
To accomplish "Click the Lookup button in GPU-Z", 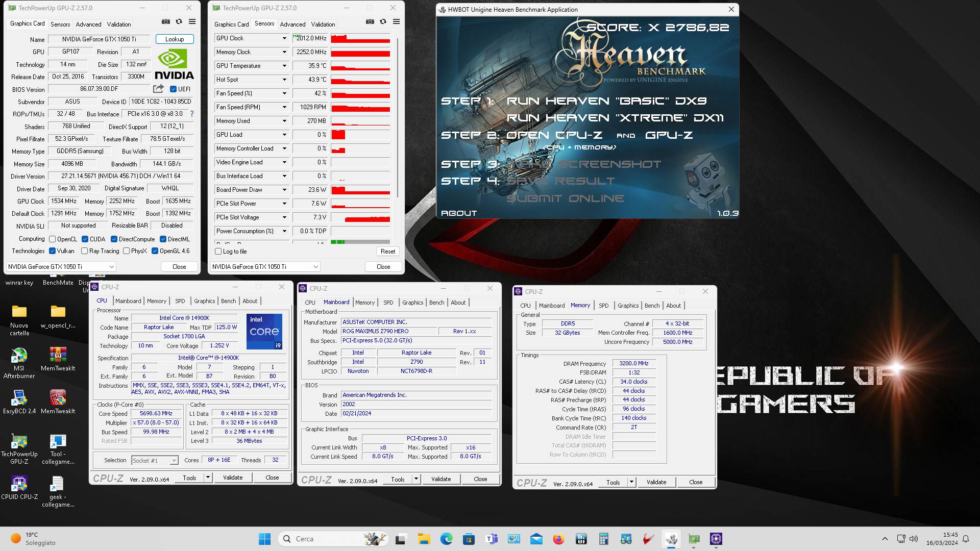I will coord(175,39).
